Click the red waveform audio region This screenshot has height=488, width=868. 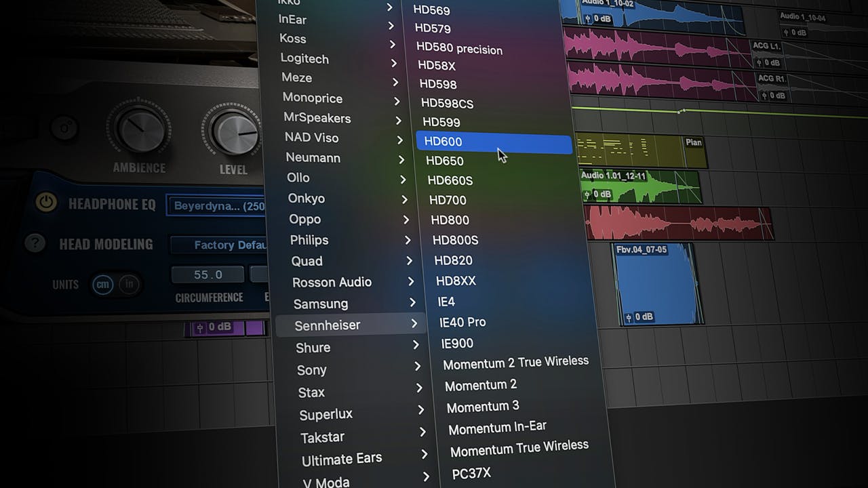pos(678,224)
